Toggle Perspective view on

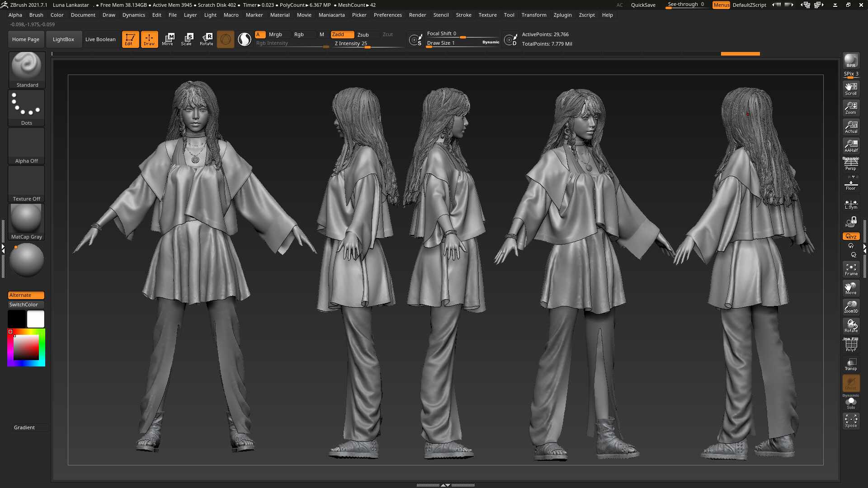(x=851, y=164)
